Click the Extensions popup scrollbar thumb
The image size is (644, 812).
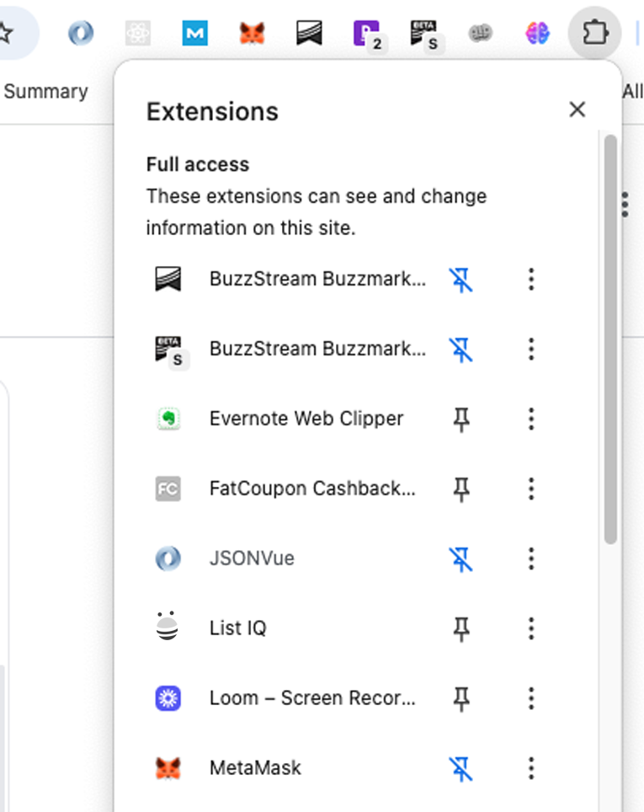pos(610,339)
